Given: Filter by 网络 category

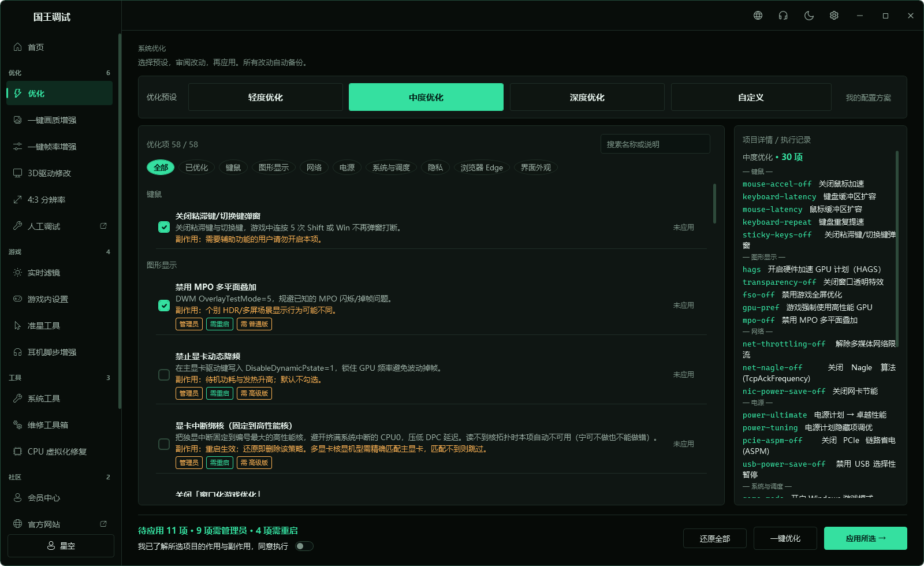Looking at the screenshot, I should [314, 167].
